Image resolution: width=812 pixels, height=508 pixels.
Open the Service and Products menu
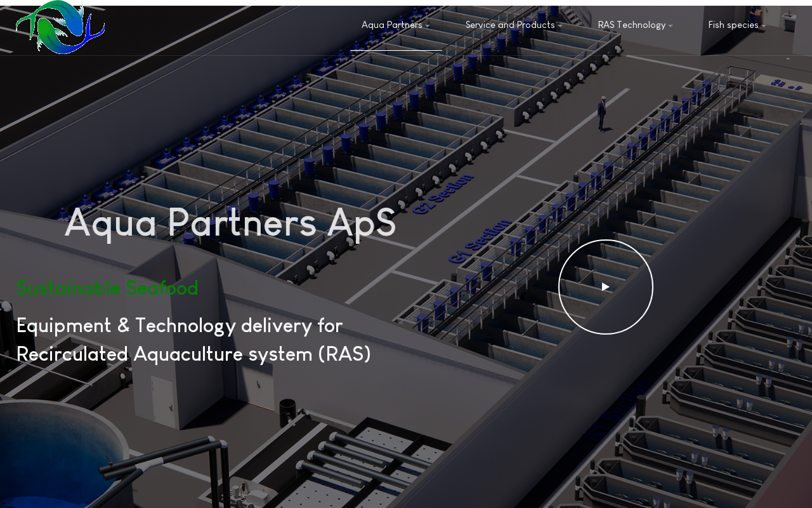[510, 25]
